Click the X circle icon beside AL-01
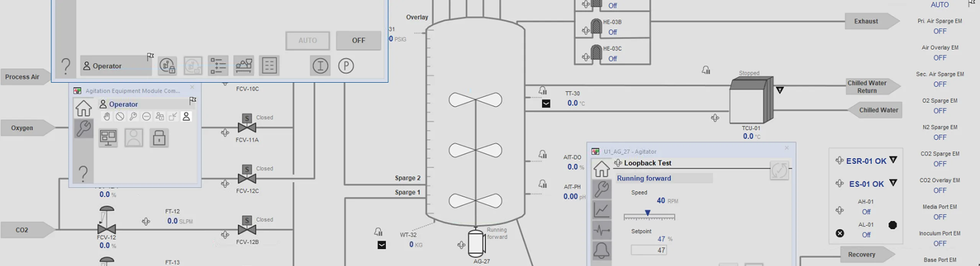 click(840, 233)
